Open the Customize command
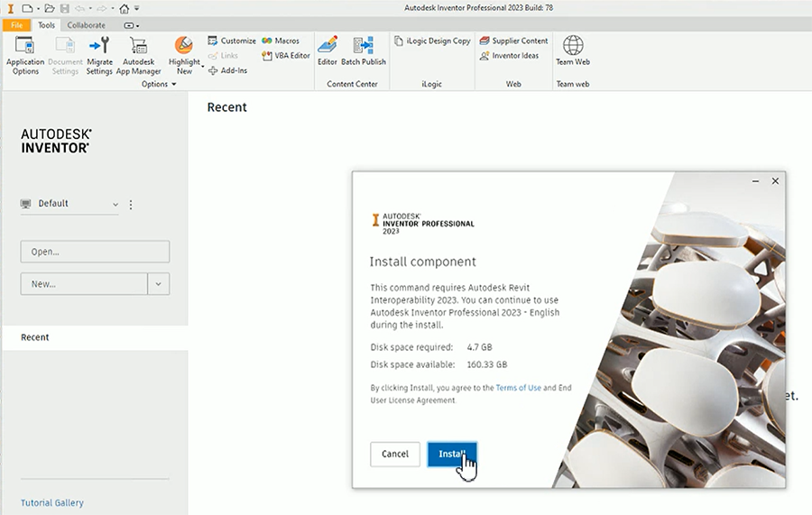 point(232,41)
